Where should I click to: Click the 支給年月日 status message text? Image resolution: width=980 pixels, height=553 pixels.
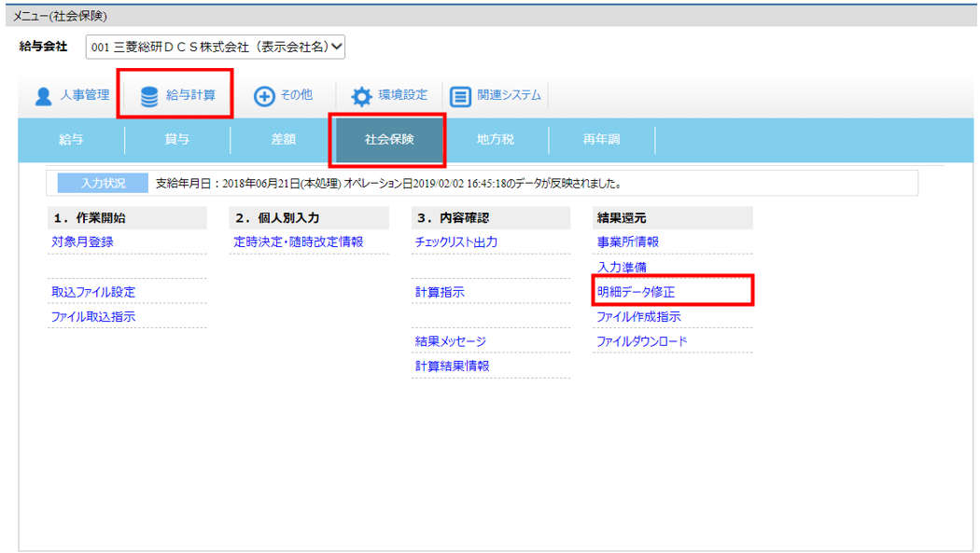[x=388, y=184]
